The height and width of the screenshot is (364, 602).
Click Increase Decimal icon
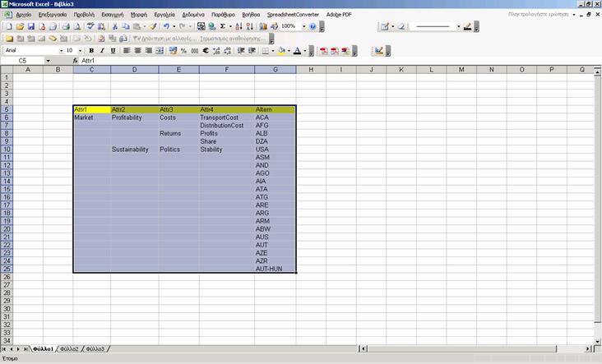click(x=216, y=51)
